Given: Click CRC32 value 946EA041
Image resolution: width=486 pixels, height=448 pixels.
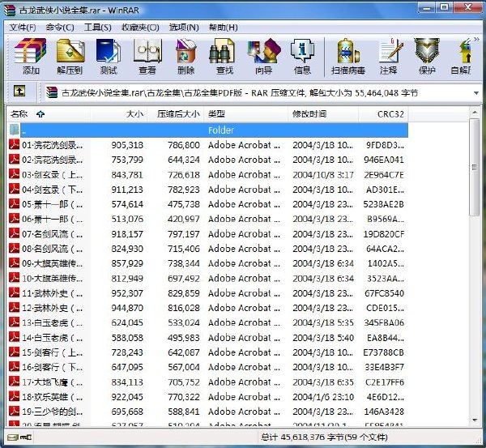Looking at the screenshot, I should pos(384,160).
